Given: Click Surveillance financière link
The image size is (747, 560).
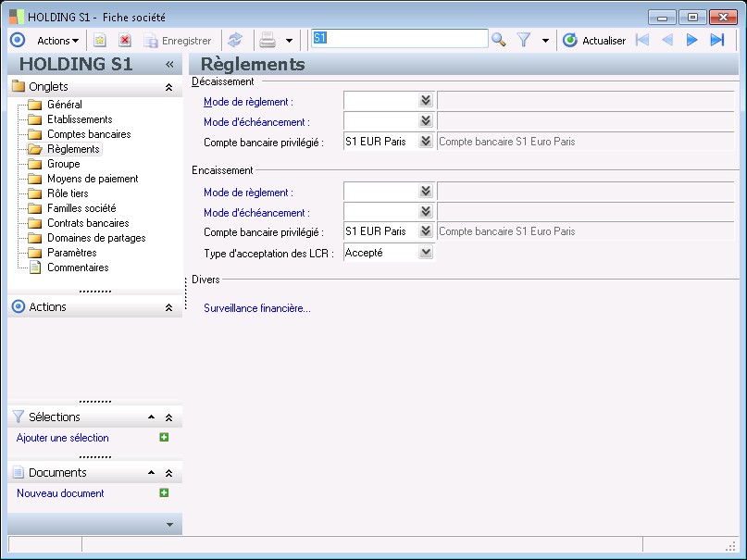Looking at the screenshot, I should [x=257, y=308].
